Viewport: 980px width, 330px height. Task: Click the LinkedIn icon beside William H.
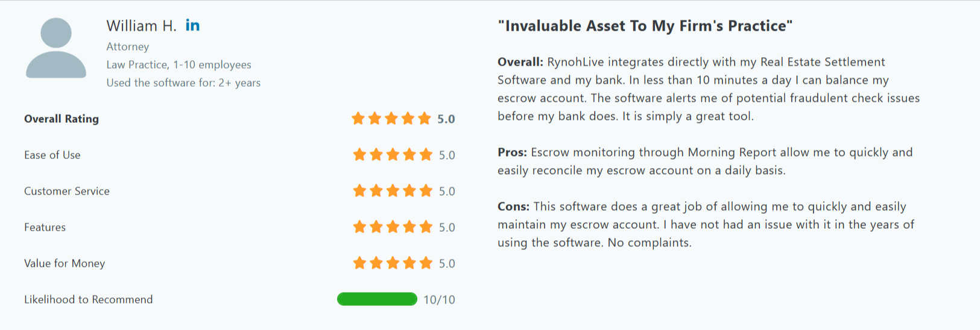point(192,25)
